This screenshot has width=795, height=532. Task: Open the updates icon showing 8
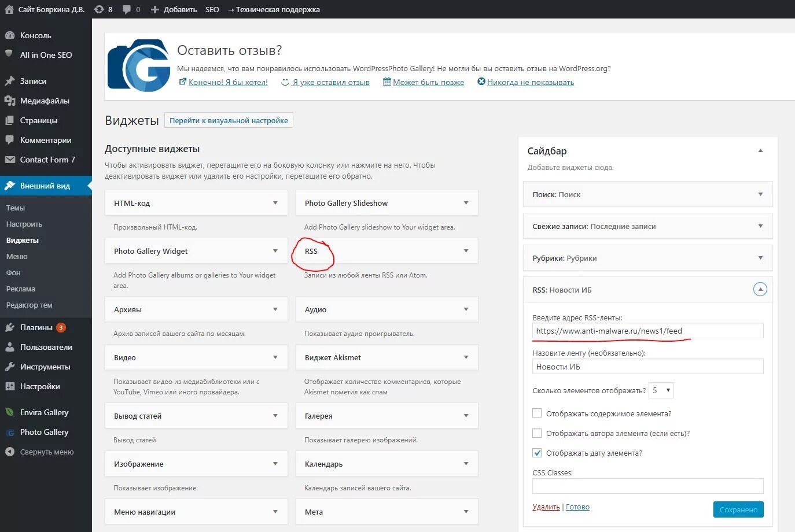[99, 9]
